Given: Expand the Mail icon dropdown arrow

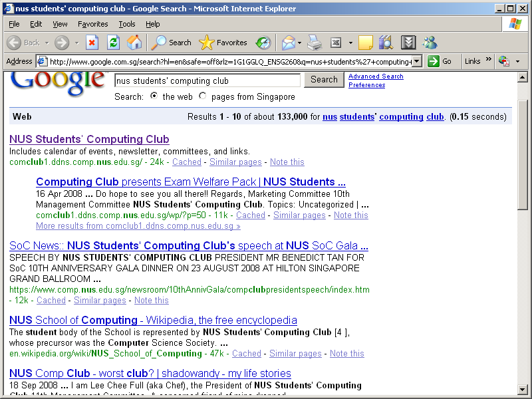Looking at the screenshot, I should pyautogui.click(x=299, y=43).
